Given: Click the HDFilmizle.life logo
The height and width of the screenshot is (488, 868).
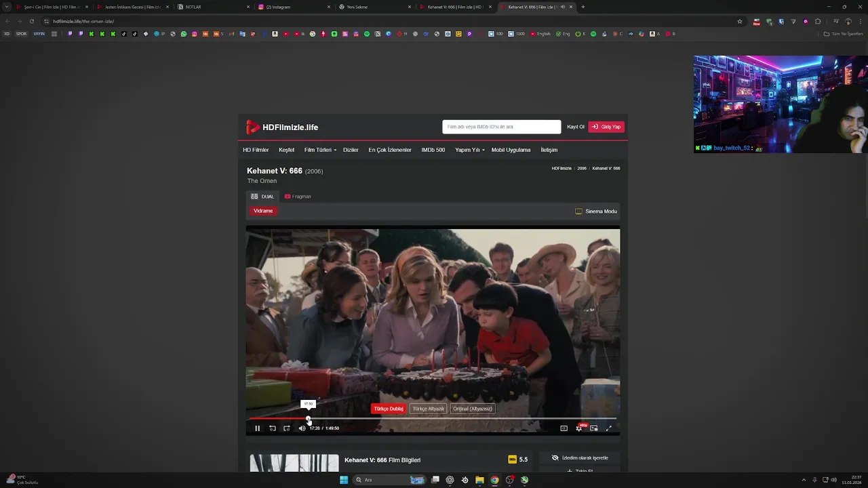Looking at the screenshot, I should click(x=282, y=127).
